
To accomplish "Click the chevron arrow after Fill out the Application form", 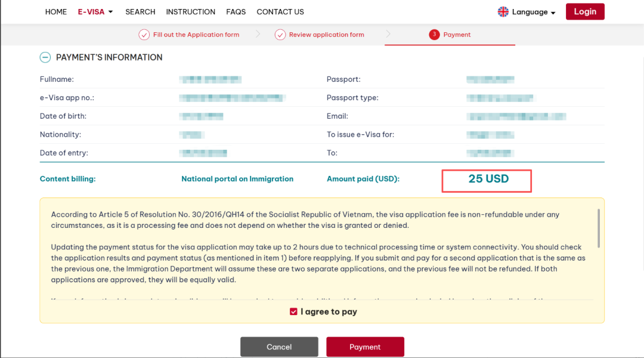I will click(x=258, y=34).
